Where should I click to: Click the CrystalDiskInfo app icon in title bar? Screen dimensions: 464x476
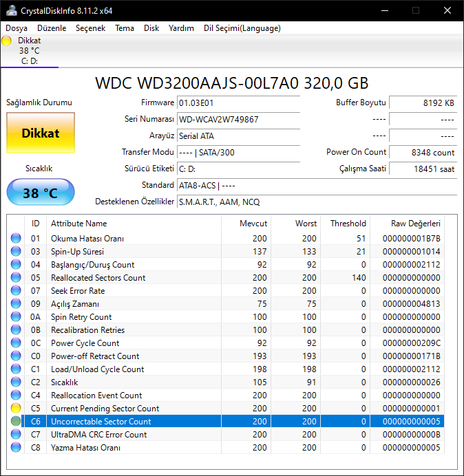(x=12, y=10)
